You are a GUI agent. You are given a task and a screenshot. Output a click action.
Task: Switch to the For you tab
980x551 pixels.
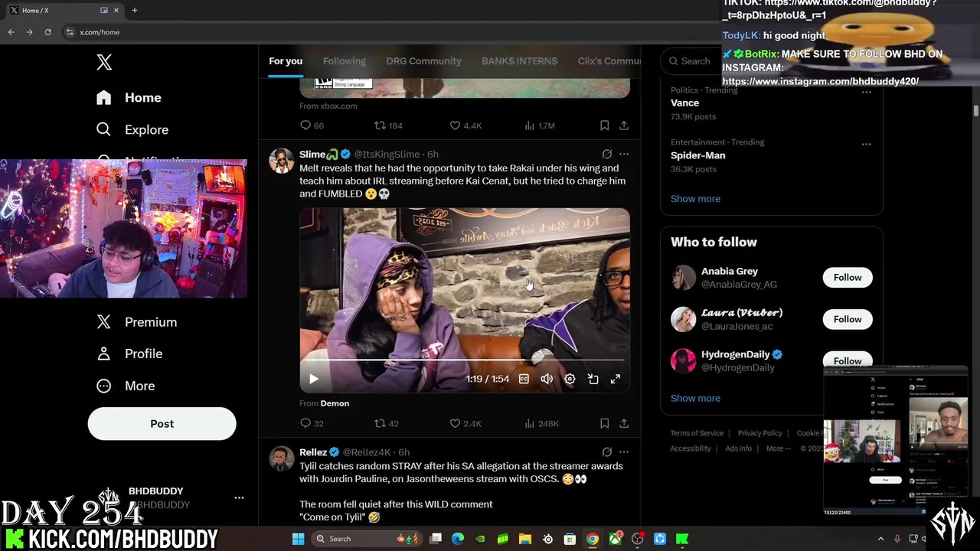(286, 61)
